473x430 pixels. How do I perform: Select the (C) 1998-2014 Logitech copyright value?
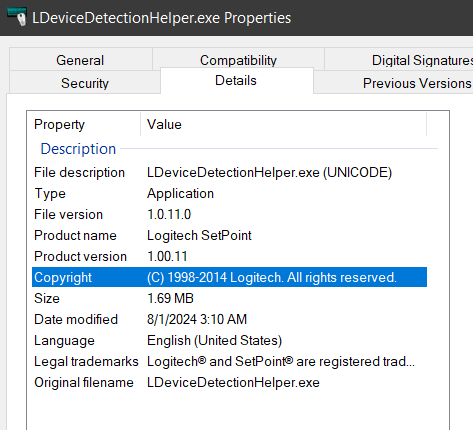pyautogui.click(x=272, y=277)
